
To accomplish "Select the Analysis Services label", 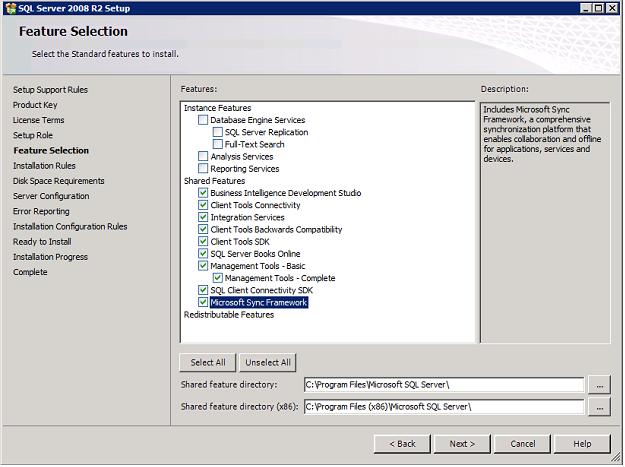I will [242, 157].
